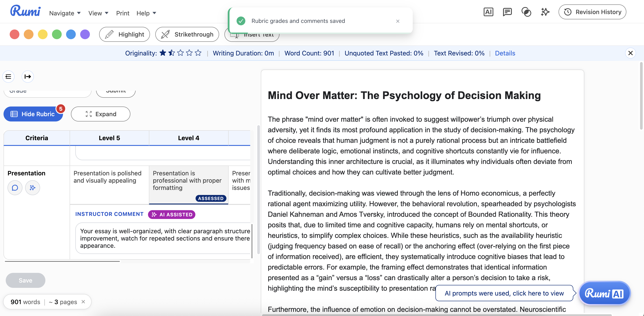Generate AI feedback for Presentation criterion
This screenshot has width=644, height=316.
pyautogui.click(x=33, y=188)
